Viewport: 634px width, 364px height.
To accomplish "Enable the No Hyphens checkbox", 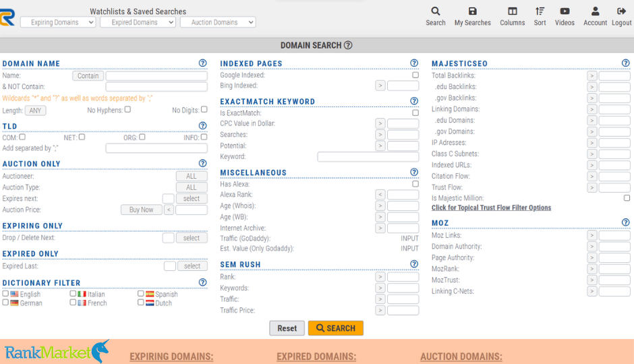I will pyautogui.click(x=127, y=109).
